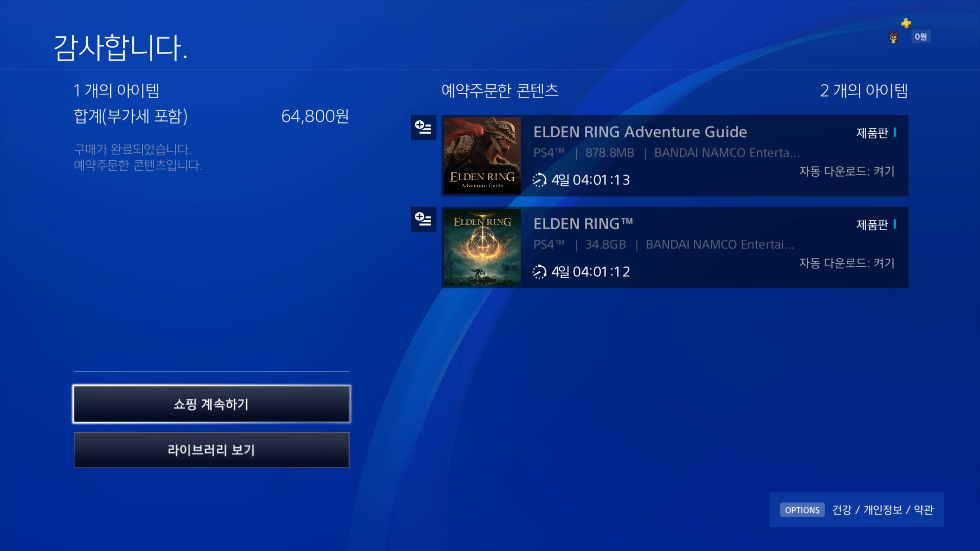Select the ELDEN RING™ title text
The height and width of the screenshot is (551, 980).
[x=583, y=224]
